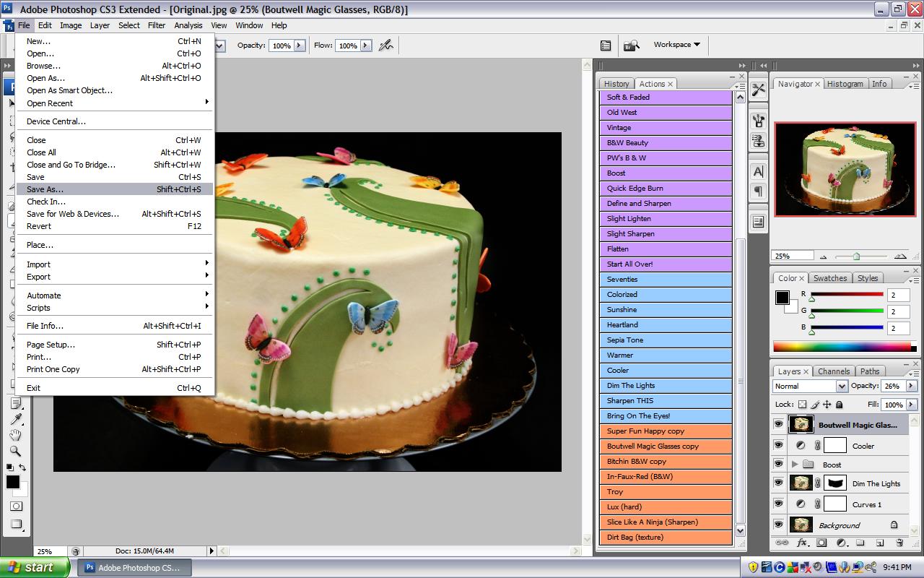Open the Character panel icon

(758, 172)
